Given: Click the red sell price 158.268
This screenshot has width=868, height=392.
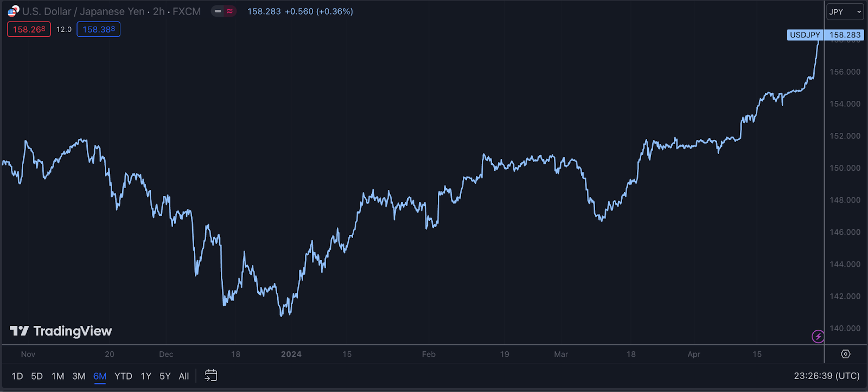Looking at the screenshot, I should (x=29, y=29).
